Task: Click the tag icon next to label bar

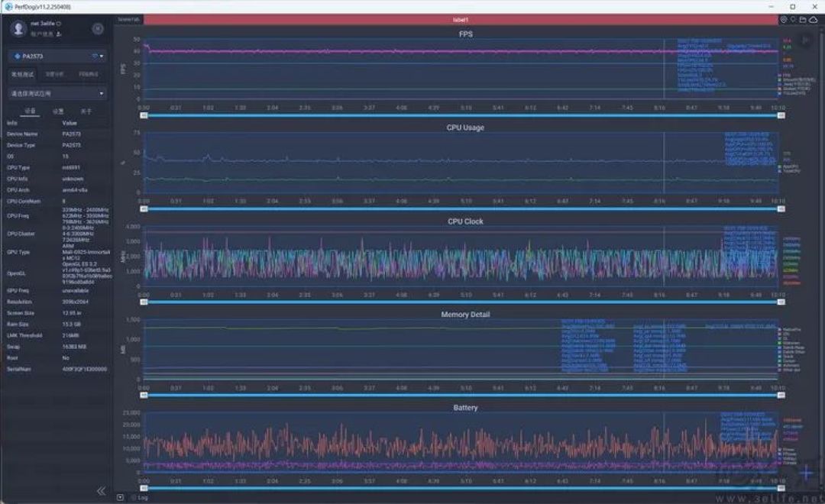Action: pos(784,20)
